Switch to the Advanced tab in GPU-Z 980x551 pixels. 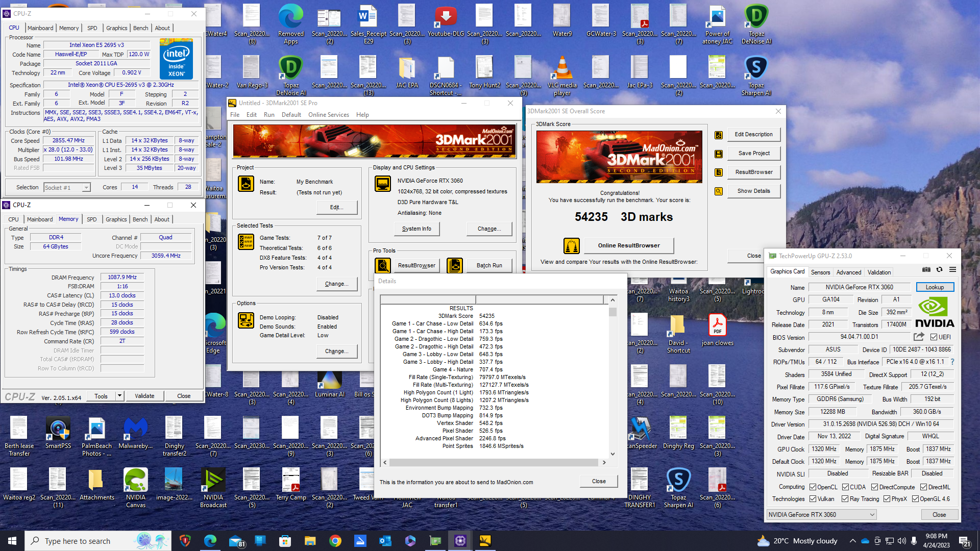(849, 272)
